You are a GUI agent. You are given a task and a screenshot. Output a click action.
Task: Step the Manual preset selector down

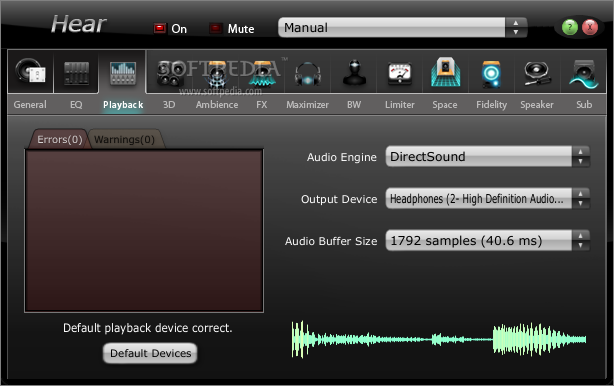pyautogui.click(x=516, y=32)
